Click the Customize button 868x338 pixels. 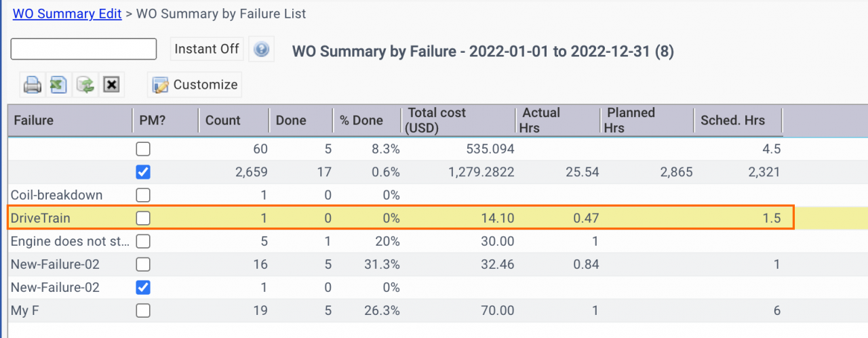195,85
